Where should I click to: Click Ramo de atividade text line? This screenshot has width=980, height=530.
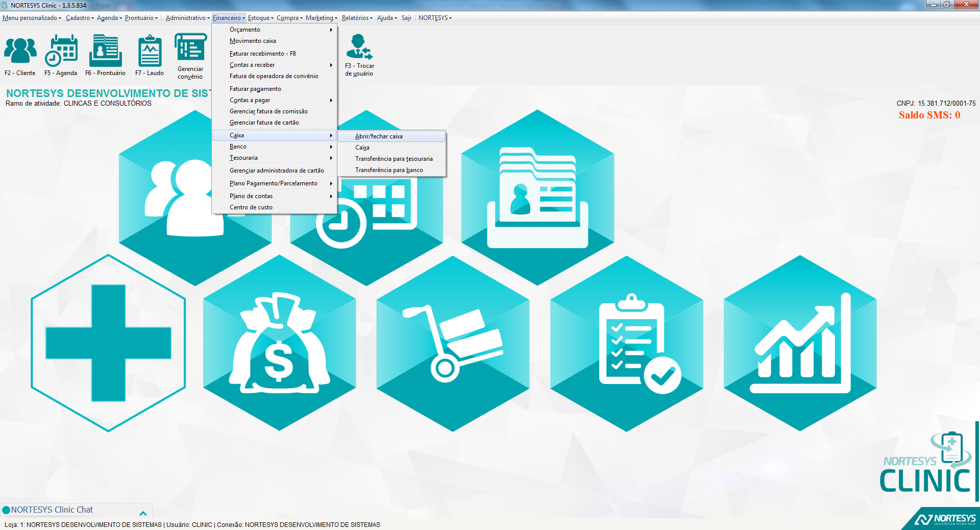coord(79,103)
